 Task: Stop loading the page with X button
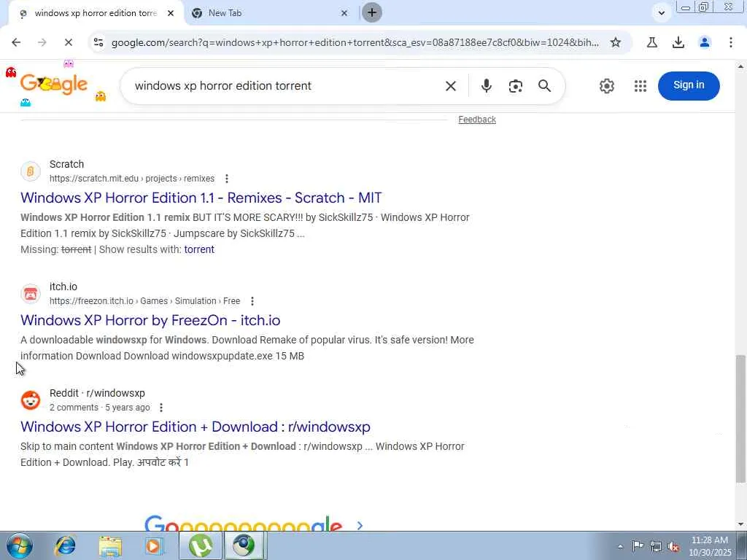coord(68,42)
